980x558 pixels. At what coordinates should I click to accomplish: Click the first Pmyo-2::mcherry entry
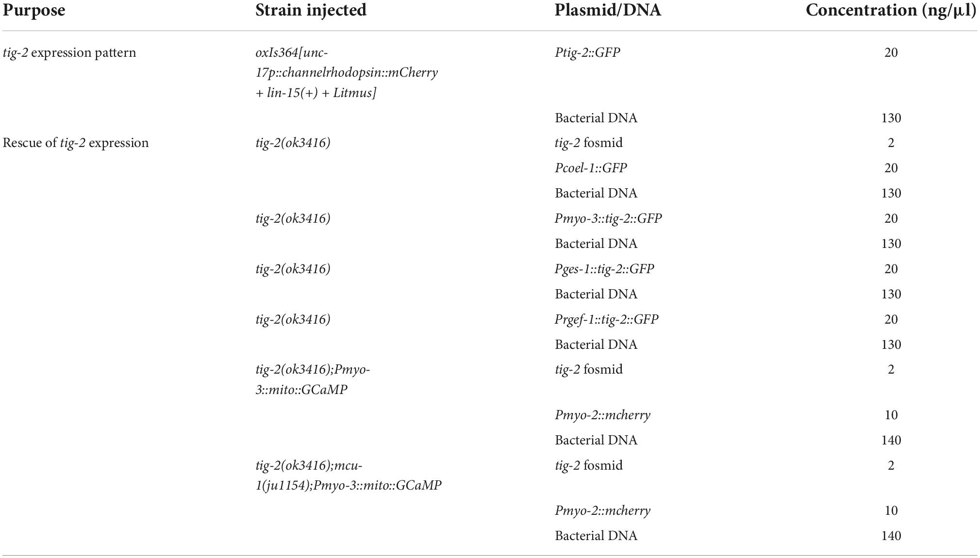tap(602, 415)
